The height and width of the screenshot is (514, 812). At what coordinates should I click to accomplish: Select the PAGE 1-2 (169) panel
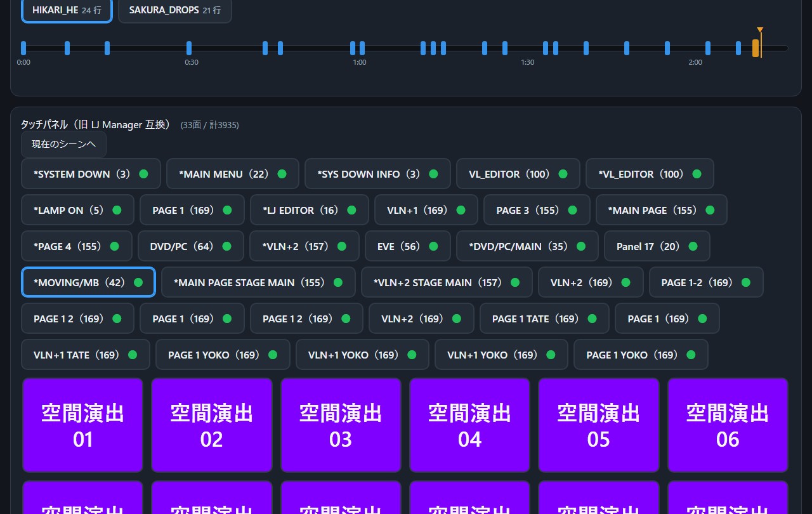coord(706,282)
